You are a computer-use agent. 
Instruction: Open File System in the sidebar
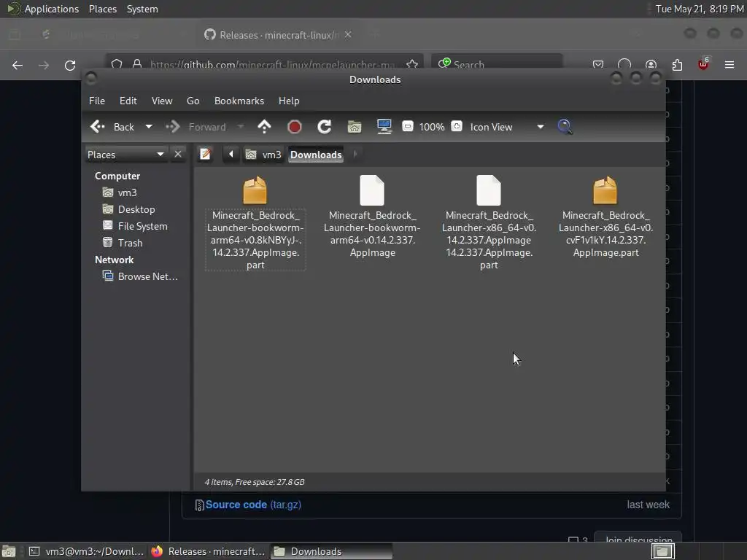click(x=135, y=226)
